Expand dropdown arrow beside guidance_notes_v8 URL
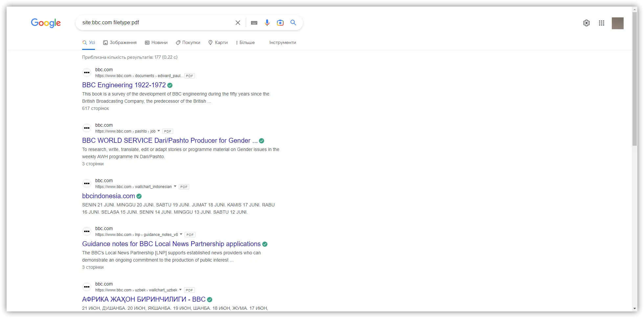 point(181,234)
